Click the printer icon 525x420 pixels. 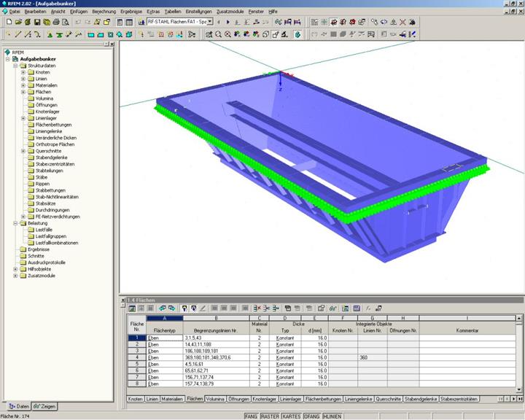(x=56, y=22)
